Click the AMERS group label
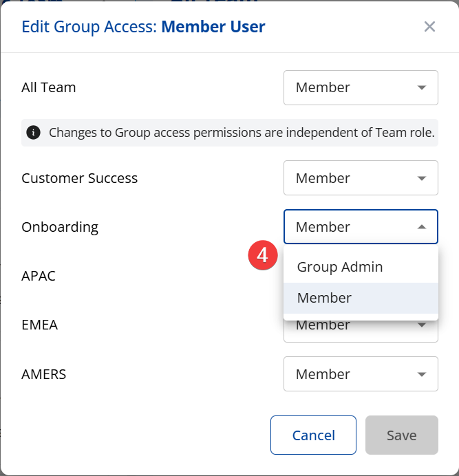 pyautogui.click(x=44, y=374)
